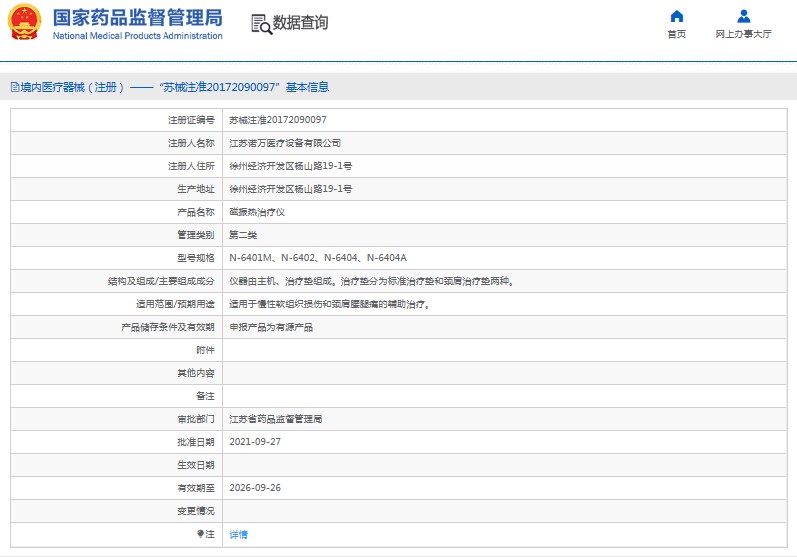Click the 批准日期 label

click(x=196, y=442)
